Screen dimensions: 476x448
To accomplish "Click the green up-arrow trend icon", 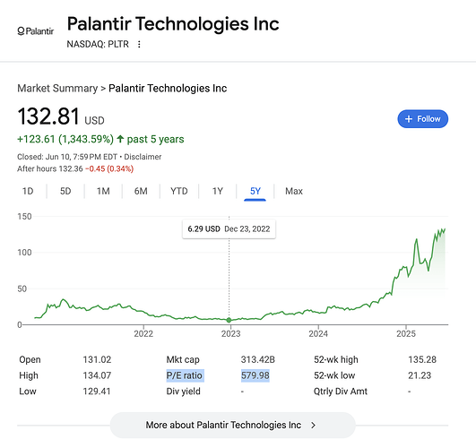I will 120,139.
